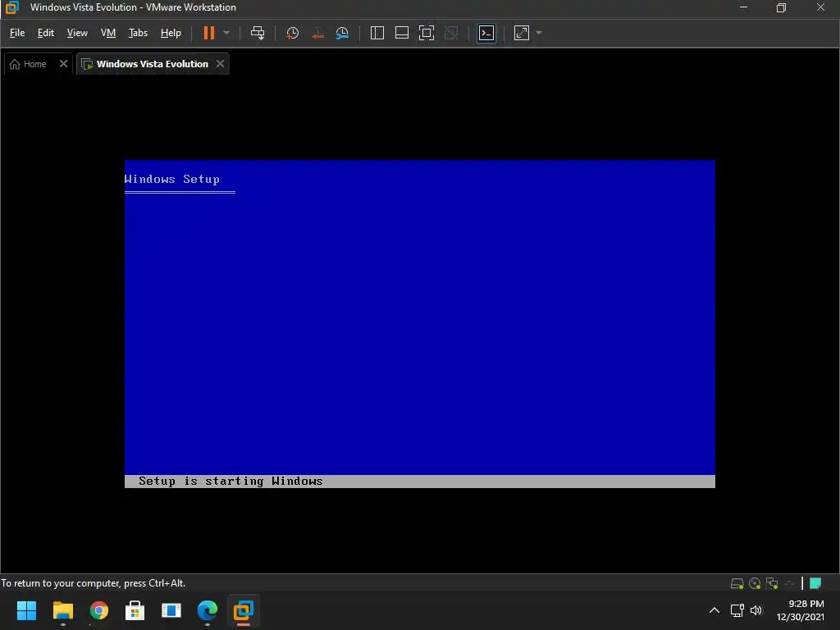Open the blue window app on taskbar

171,610
